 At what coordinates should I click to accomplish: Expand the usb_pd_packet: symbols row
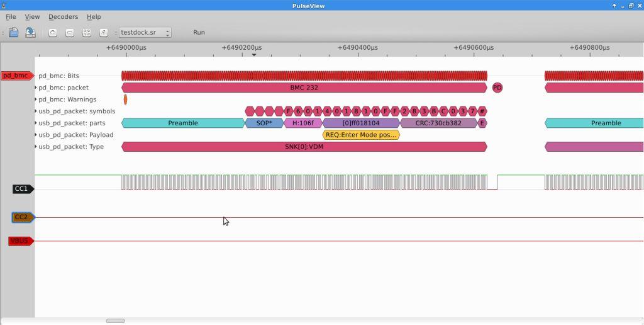coord(36,111)
